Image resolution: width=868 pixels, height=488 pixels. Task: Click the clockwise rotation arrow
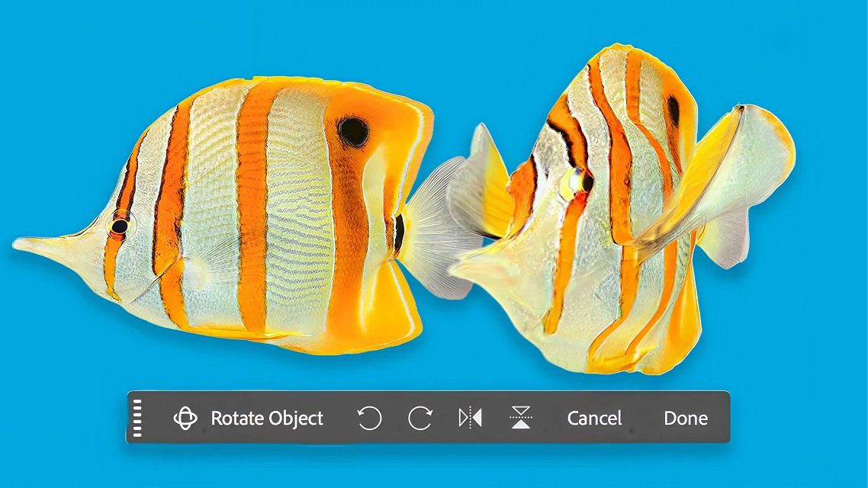coord(420,418)
